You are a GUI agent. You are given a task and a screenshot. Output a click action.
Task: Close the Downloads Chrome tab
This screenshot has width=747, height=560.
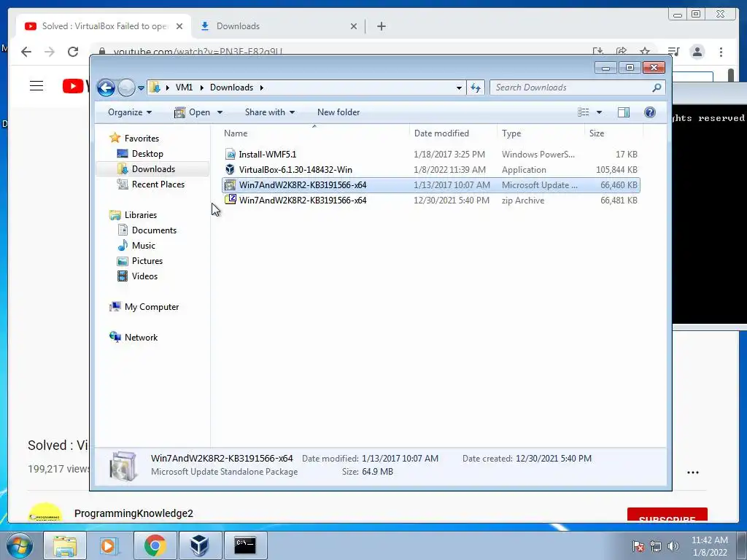(x=354, y=26)
